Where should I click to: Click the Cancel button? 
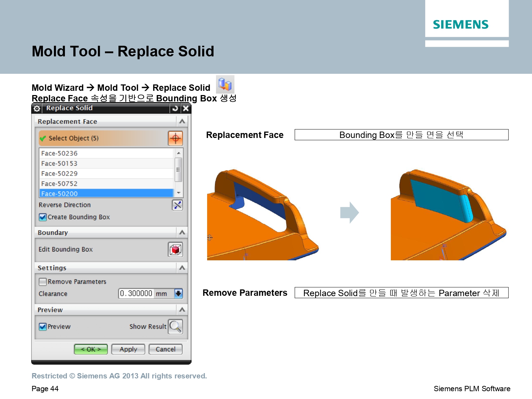pos(166,349)
